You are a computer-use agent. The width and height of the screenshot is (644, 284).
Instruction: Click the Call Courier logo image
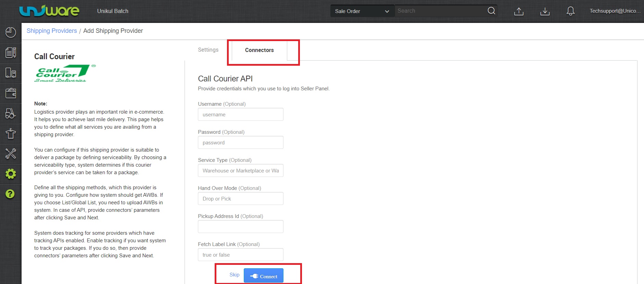[65, 73]
